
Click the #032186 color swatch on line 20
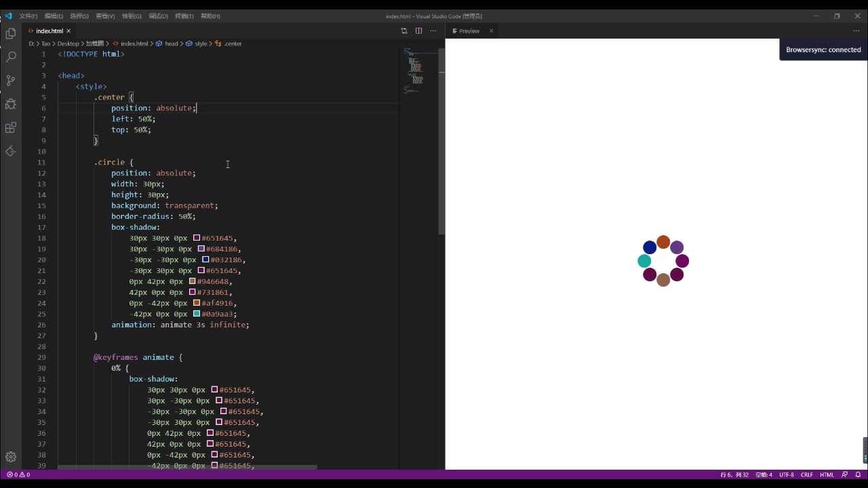205,260
